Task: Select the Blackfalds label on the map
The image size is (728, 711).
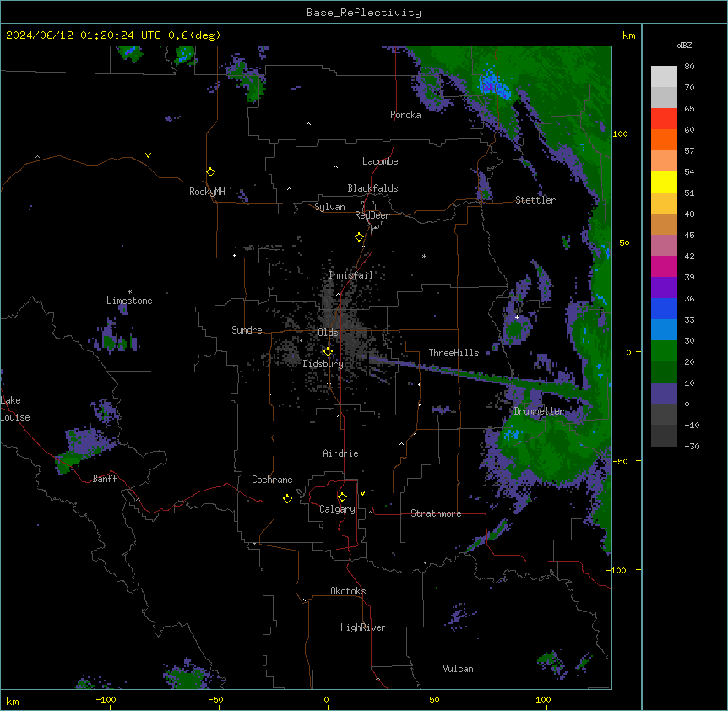Action: pos(372,188)
